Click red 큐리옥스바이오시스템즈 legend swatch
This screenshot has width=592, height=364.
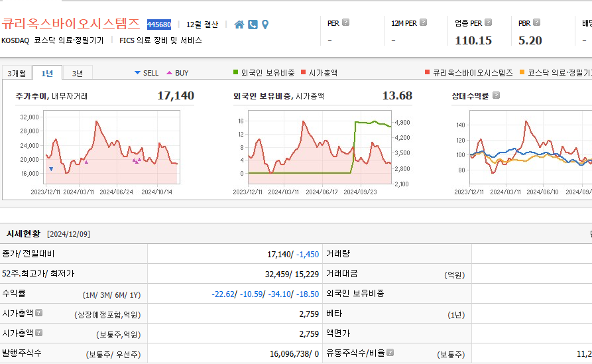(427, 72)
